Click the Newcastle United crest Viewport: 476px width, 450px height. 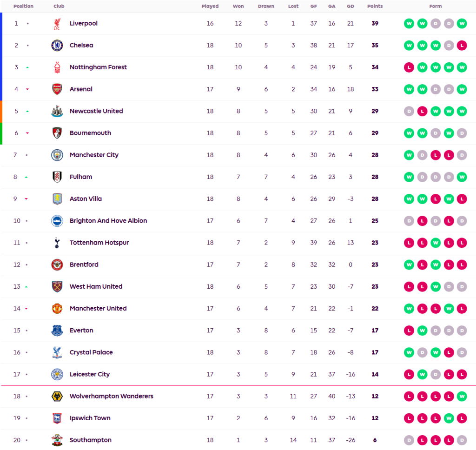point(57,112)
